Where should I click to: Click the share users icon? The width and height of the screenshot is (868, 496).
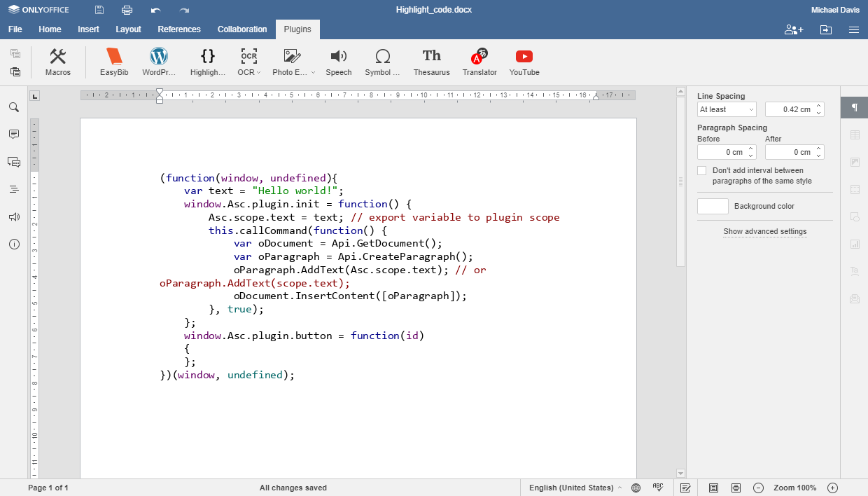coord(794,29)
